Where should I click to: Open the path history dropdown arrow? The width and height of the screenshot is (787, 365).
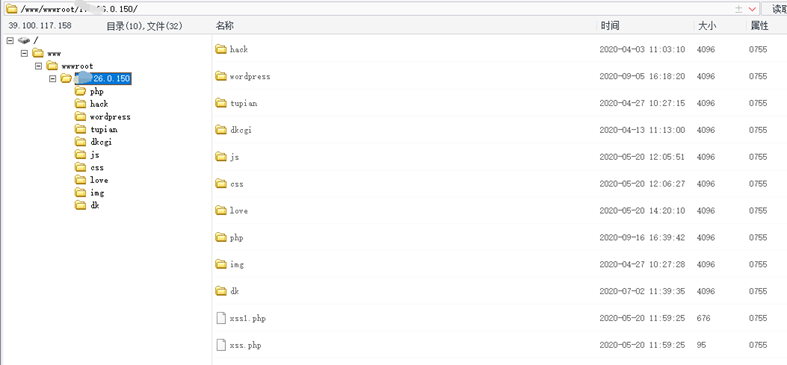[752, 9]
